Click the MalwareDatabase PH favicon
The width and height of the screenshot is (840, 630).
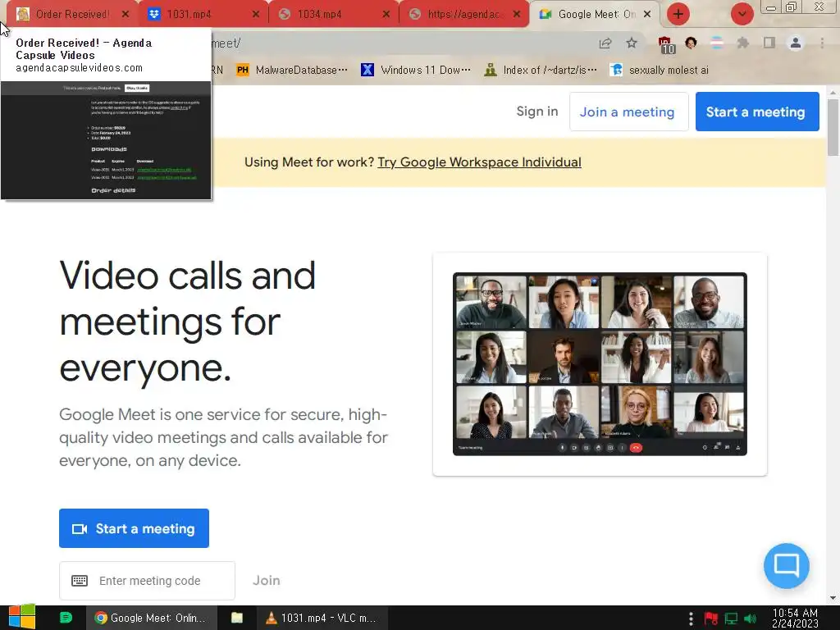click(242, 70)
